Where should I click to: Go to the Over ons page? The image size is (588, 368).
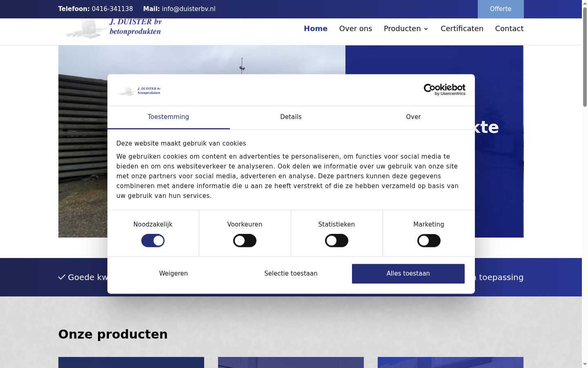pos(356,29)
